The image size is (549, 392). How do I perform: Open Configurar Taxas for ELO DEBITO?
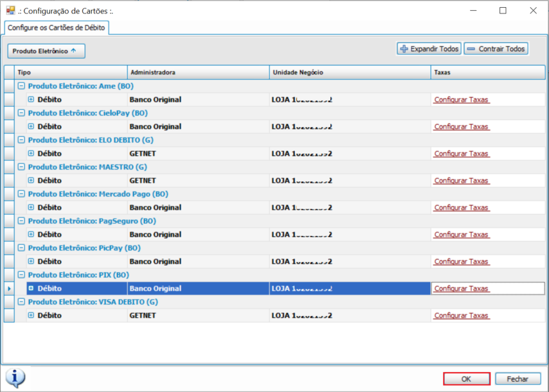click(461, 154)
